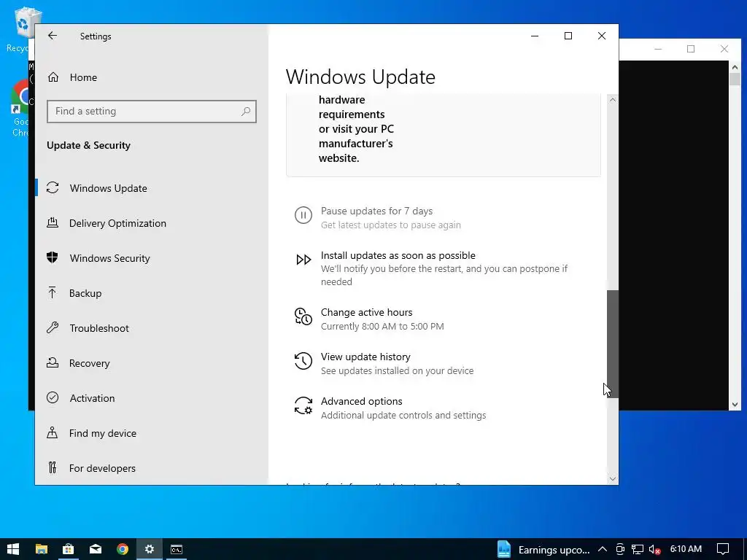Click the Change active hours clock icon
Image resolution: width=747 pixels, height=560 pixels.
(303, 316)
